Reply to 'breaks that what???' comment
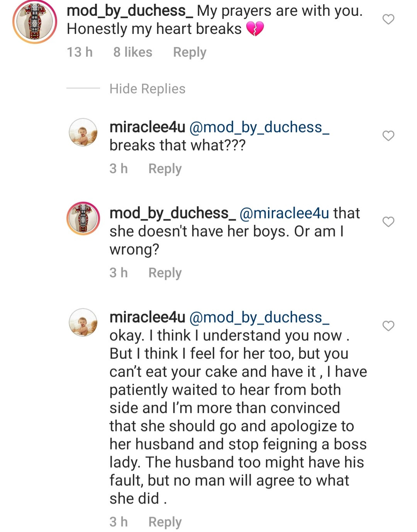 click(165, 169)
